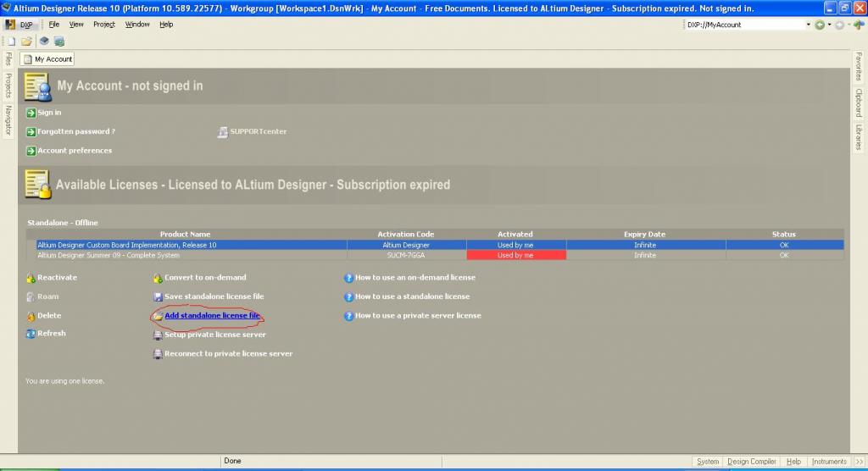Click the Status column header
The image size is (868, 471).
click(x=783, y=234)
